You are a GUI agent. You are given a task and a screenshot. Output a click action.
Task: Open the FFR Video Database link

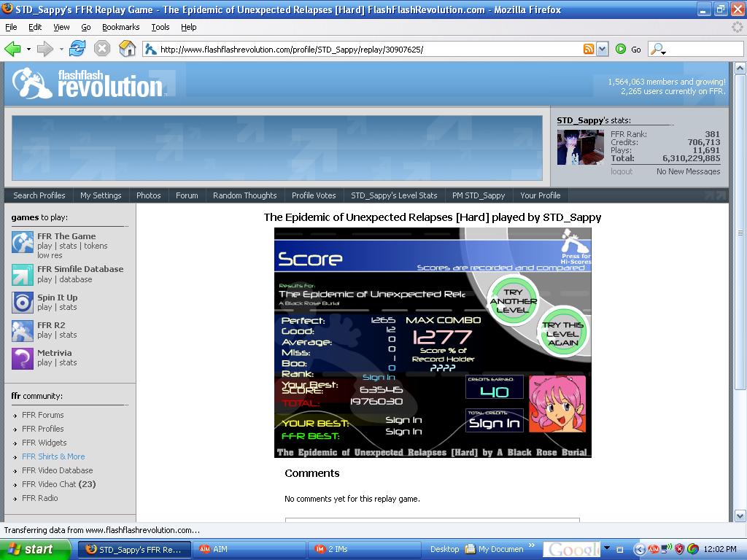tap(57, 470)
